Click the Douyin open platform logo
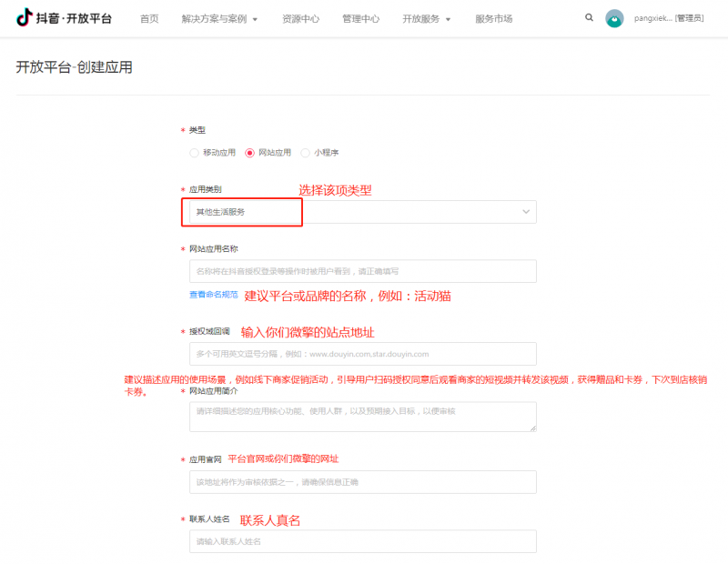728x564 pixels. 64,18
